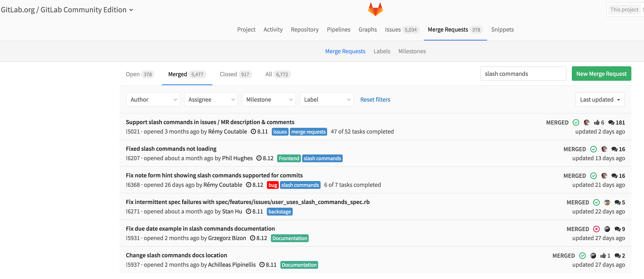644x279 pixels.
Task: Open the Issues tab with 5,034 count
Action: tap(402, 30)
